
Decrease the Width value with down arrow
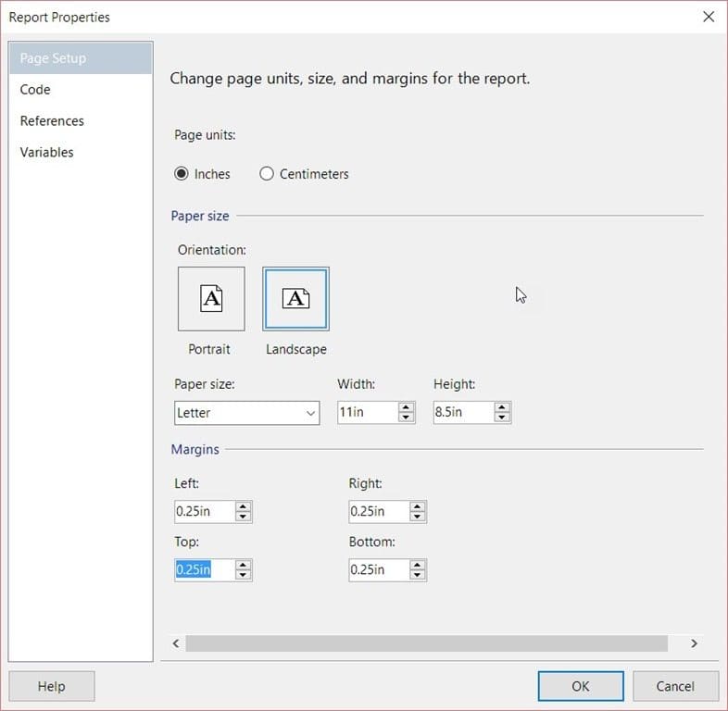point(406,417)
